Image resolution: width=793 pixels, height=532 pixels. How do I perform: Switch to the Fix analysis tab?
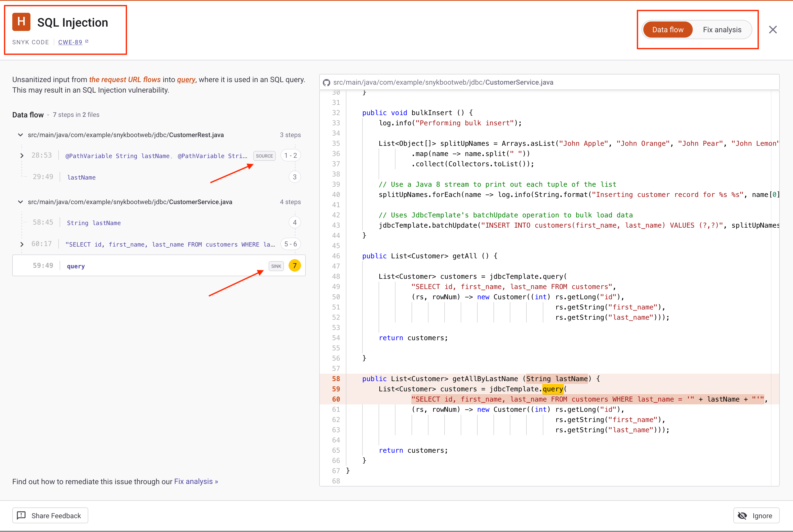tap(722, 30)
